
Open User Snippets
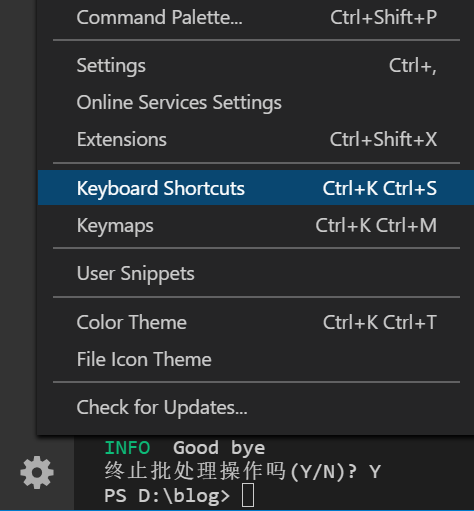click(256, 274)
